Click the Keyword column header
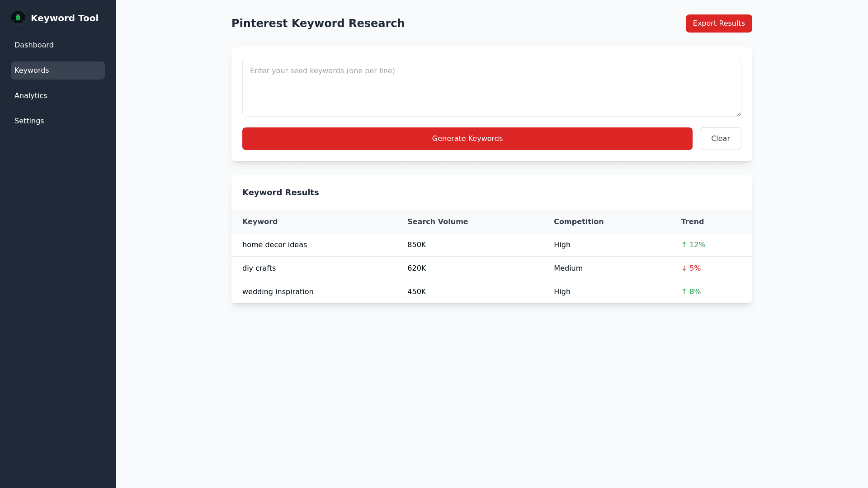 tap(260, 222)
